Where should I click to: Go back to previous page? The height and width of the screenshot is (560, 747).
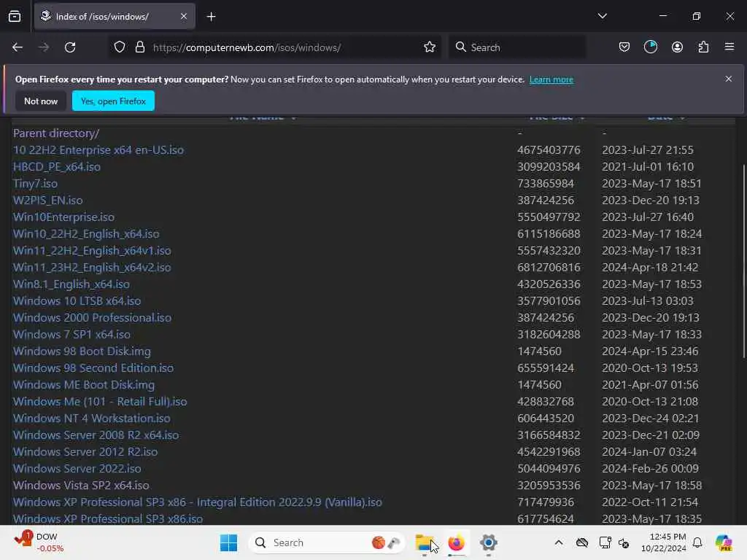pos(18,47)
